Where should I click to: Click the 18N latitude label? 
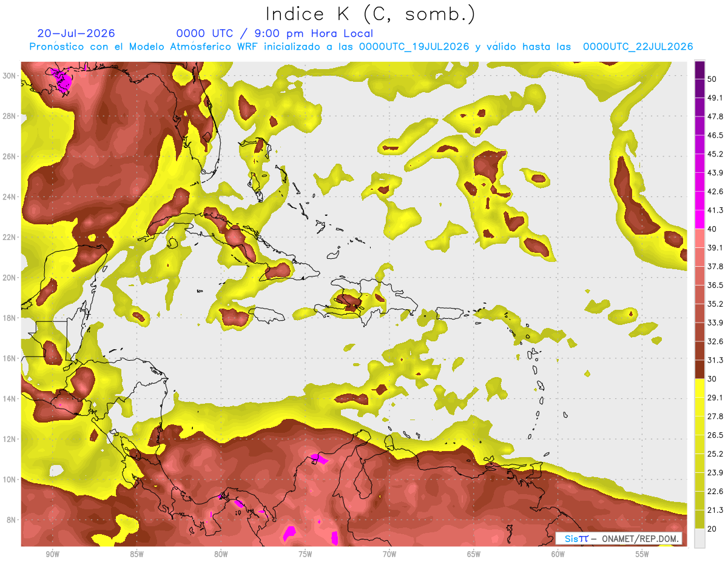9,318
